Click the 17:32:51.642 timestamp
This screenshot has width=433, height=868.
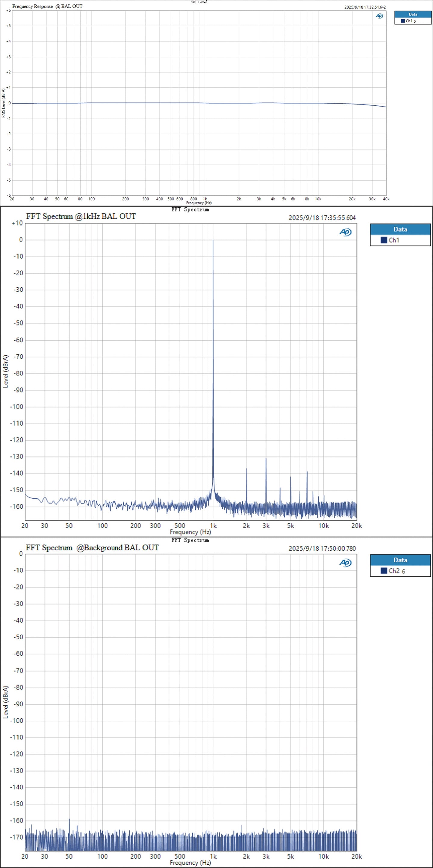pos(365,7)
